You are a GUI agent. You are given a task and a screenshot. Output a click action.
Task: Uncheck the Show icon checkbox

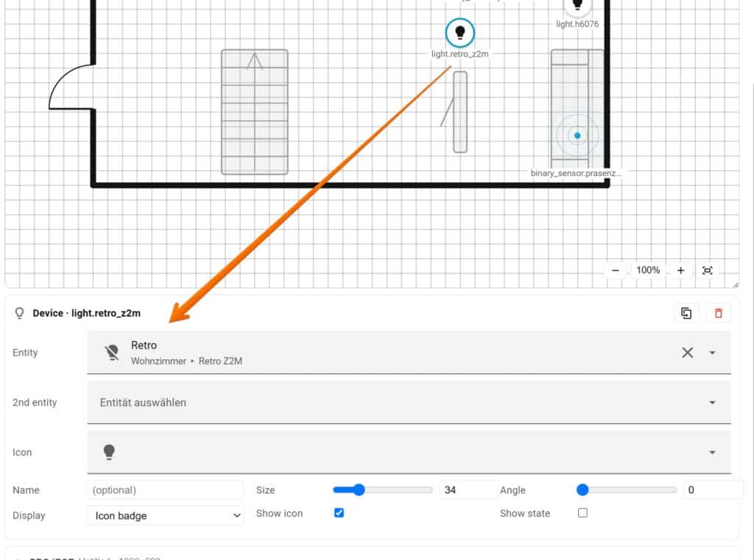coord(339,513)
